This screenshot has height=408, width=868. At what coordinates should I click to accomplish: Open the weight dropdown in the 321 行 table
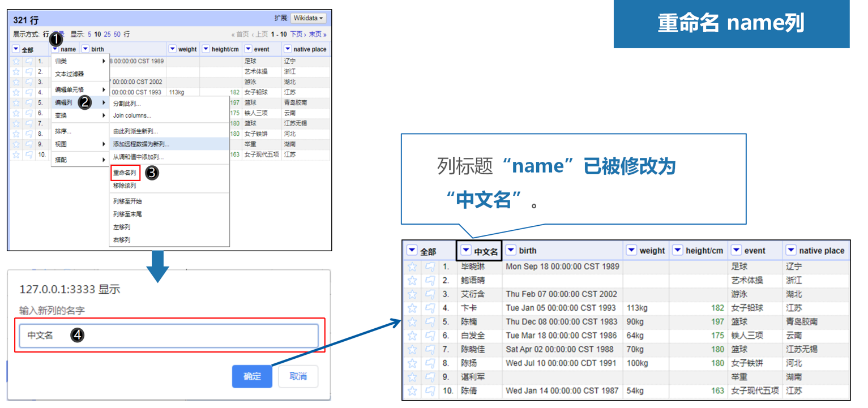point(173,49)
